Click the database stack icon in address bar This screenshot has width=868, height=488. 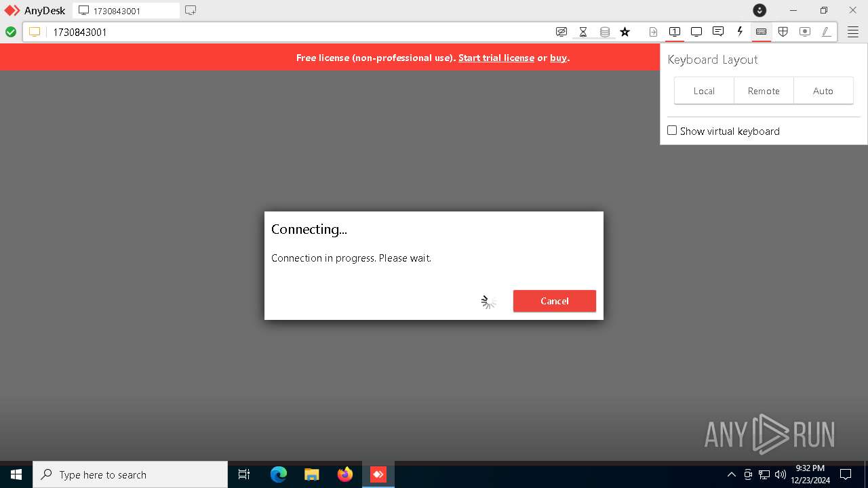[605, 32]
